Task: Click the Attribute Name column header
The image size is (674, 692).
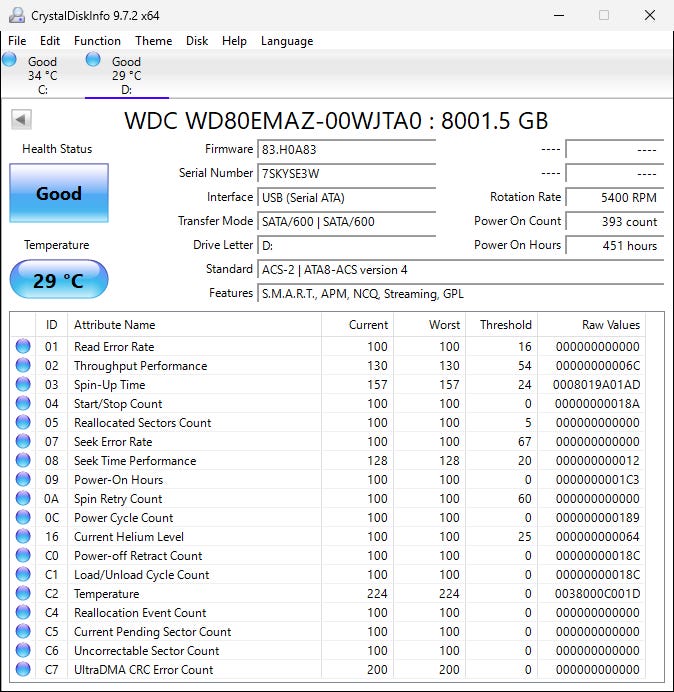Action: point(115,325)
